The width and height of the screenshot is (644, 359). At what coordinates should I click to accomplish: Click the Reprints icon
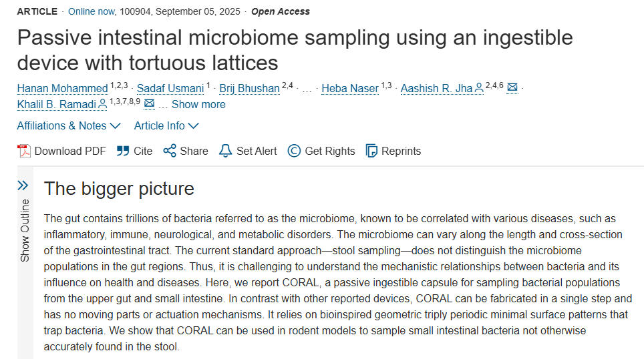[x=371, y=151]
